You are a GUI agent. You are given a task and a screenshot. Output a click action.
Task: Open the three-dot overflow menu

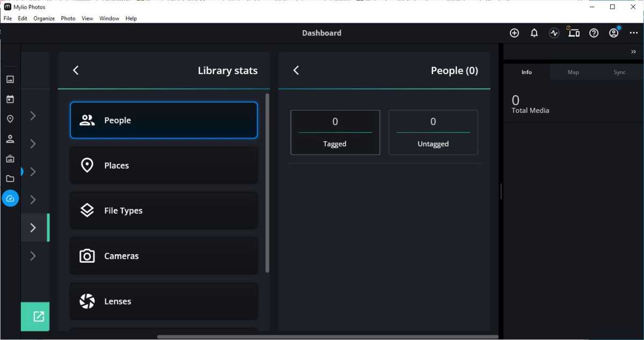point(633,33)
